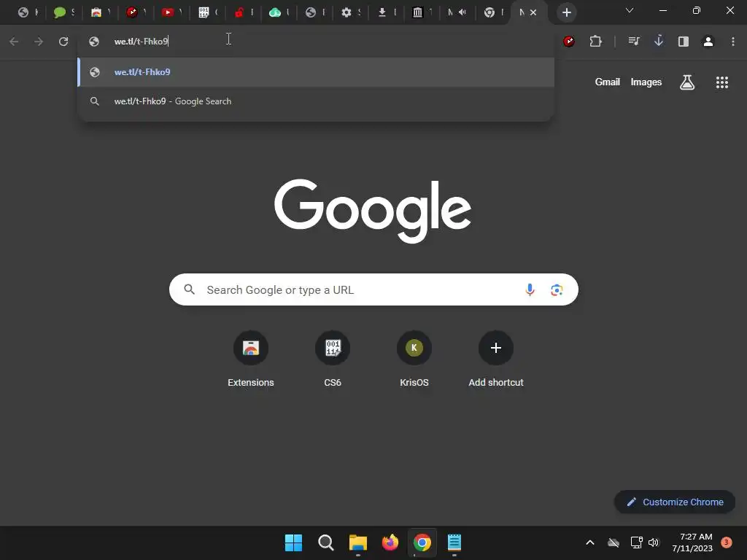This screenshot has width=747, height=560.
Task: Open the Chrome downloads arrow icon
Action: tap(659, 42)
